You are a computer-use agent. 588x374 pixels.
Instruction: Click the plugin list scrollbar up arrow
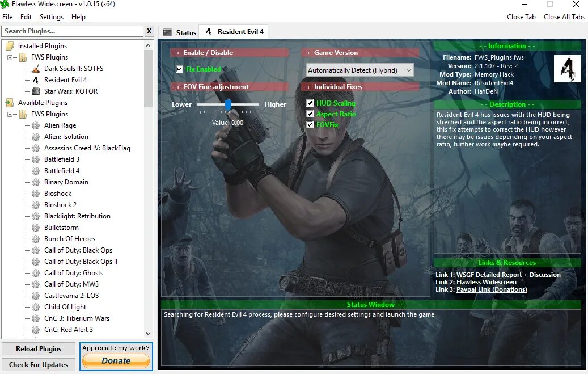click(x=148, y=45)
